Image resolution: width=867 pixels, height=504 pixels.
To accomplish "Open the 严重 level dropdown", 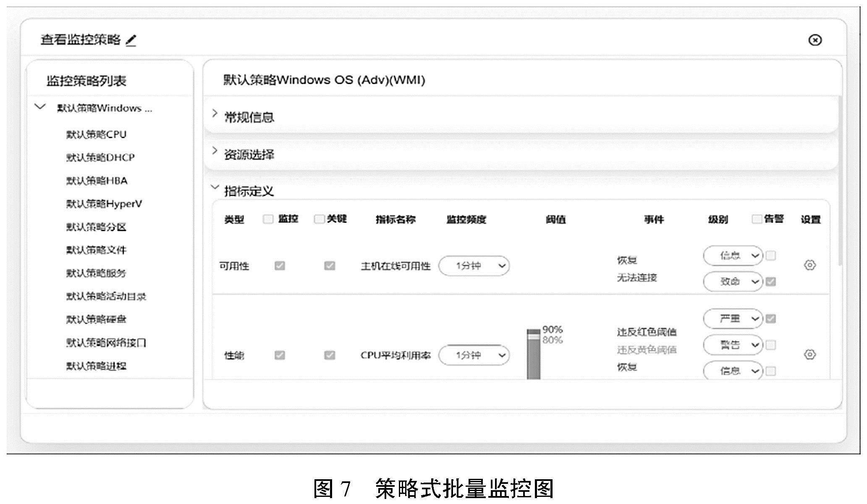I will pos(733,319).
